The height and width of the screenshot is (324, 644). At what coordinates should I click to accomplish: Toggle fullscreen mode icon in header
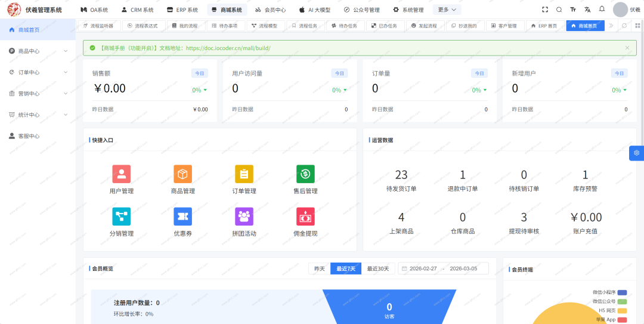[x=545, y=10]
